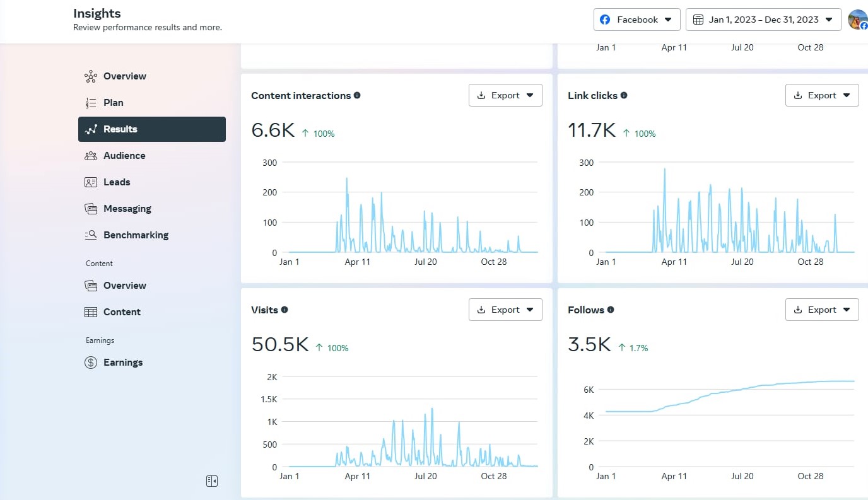
Task: Click the Plan list icon
Action: tap(91, 103)
